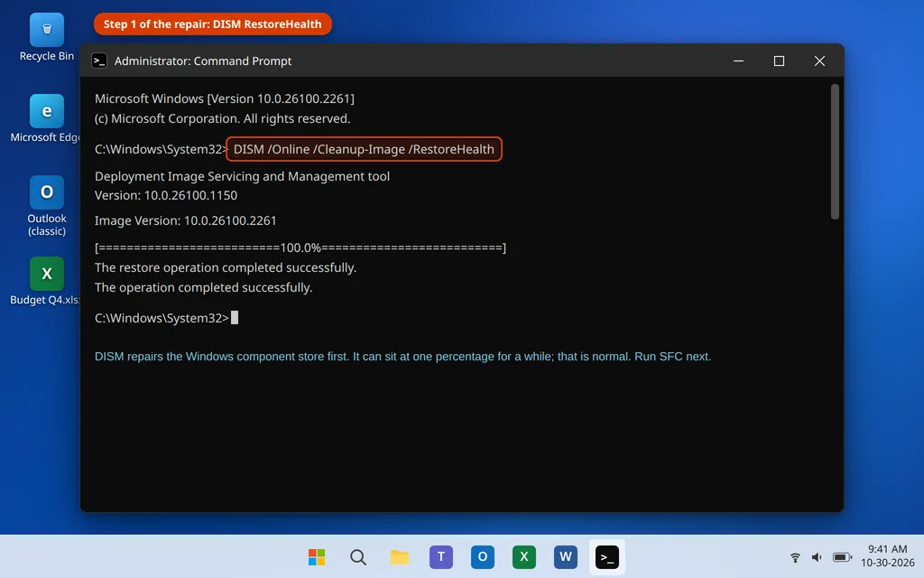The width and height of the screenshot is (924, 578).
Task: Click the last C:\Windows\System32> prompt with cursor
Action: [x=167, y=318]
